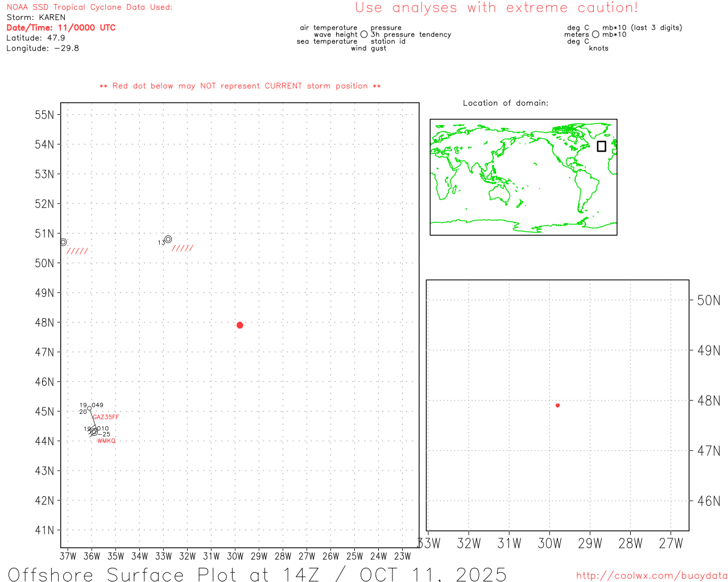
Task: Click the small red dot in the zoomed plot
Action: tap(557, 405)
